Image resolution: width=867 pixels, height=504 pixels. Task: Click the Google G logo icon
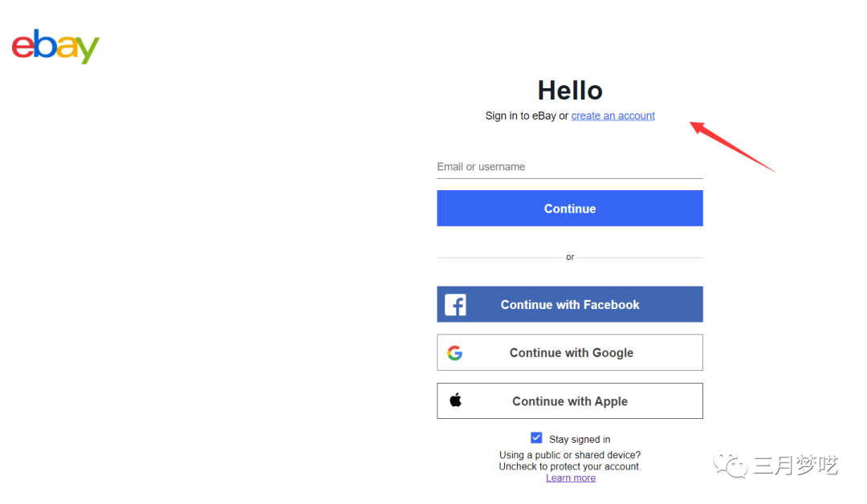(455, 353)
